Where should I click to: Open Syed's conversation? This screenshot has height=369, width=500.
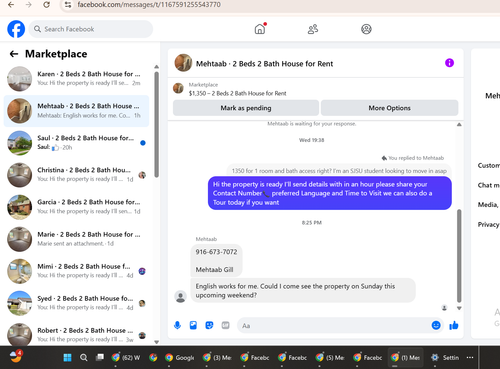(x=76, y=303)
